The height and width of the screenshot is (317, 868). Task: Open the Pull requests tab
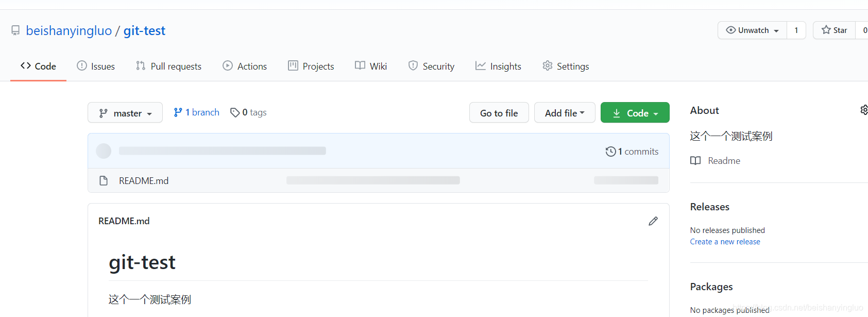(168, 66)
